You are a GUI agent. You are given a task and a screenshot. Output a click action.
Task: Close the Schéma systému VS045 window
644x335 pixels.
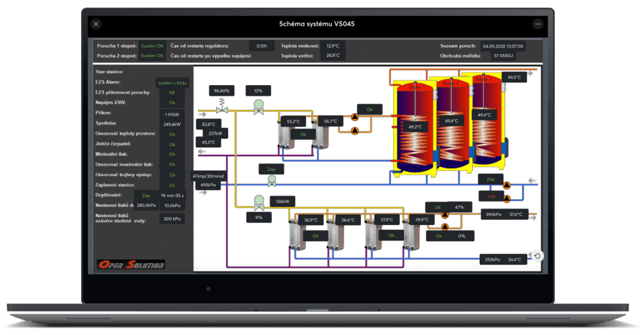click(x=96, y=24)
